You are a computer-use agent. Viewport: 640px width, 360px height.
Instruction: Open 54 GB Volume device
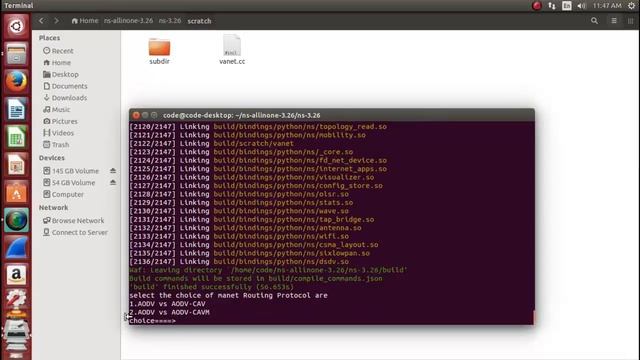[69, 182]
